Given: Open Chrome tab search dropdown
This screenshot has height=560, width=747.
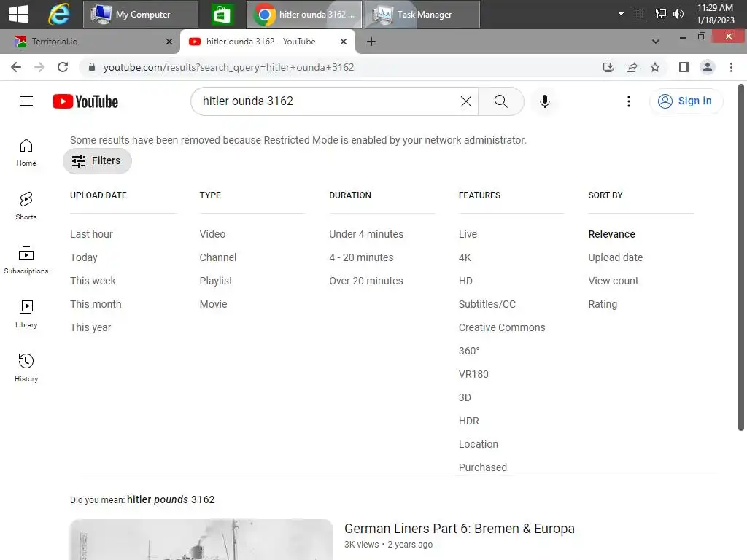Looking at the screenshot, I should click(x=656, y=42).
